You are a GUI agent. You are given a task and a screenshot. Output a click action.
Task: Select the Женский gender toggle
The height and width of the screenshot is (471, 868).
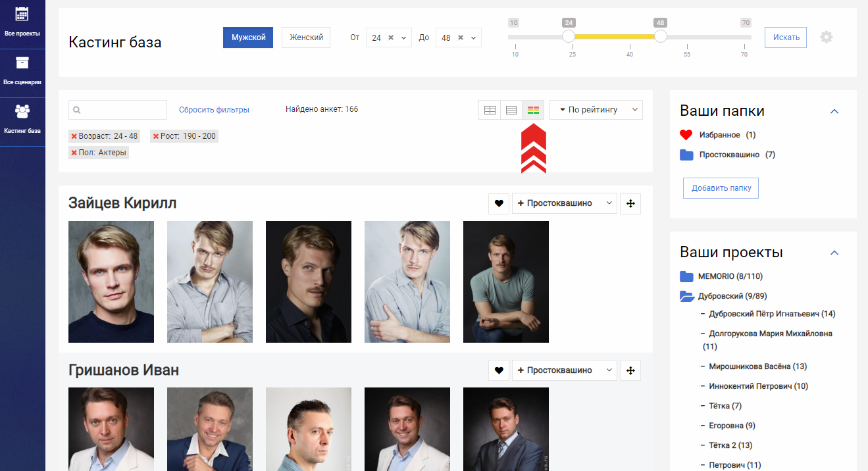point(306,37)
